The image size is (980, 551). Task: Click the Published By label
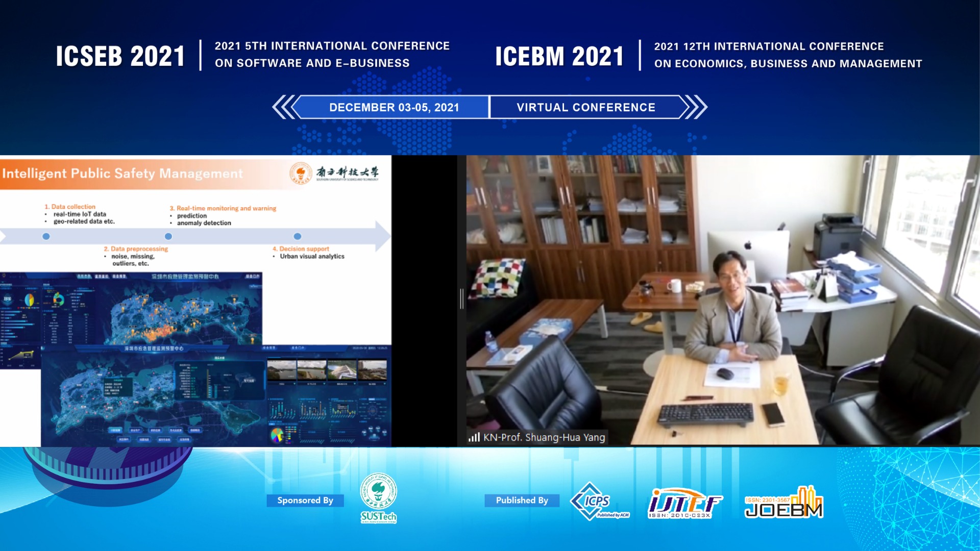pos(522,500)
